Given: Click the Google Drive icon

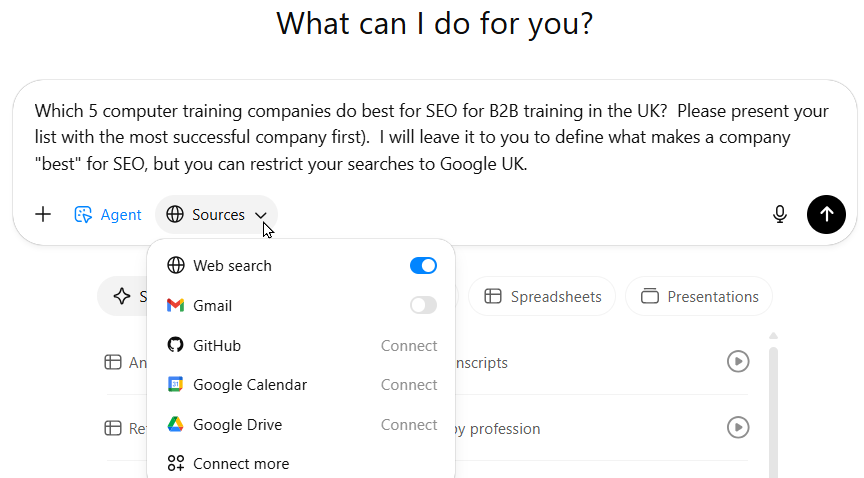Looking at the screenshot, I should point(176,425).
